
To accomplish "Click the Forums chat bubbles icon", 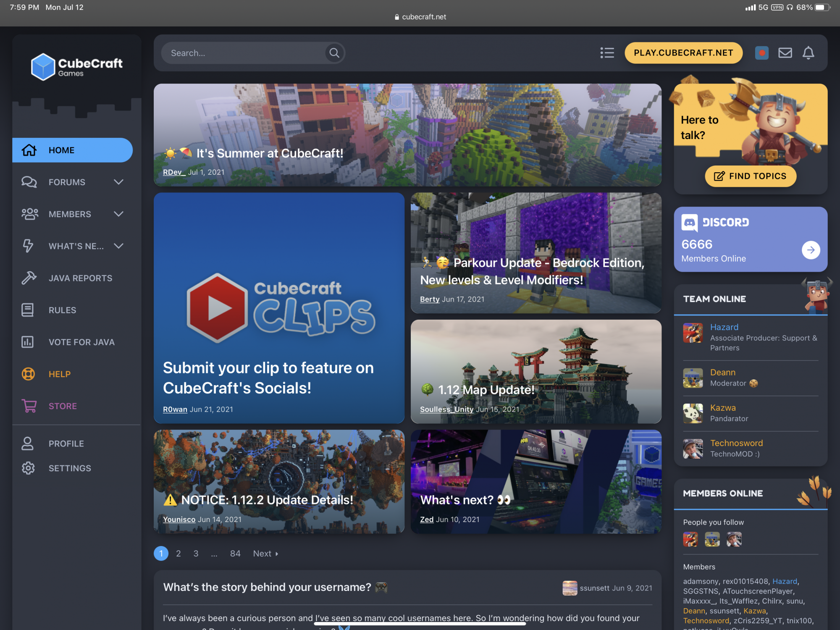I will click(x=29, y=182).
